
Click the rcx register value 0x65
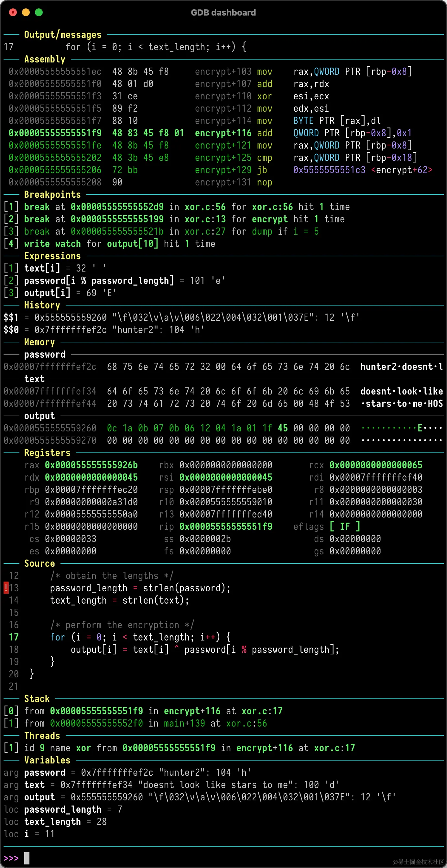(x=376, y=465)
